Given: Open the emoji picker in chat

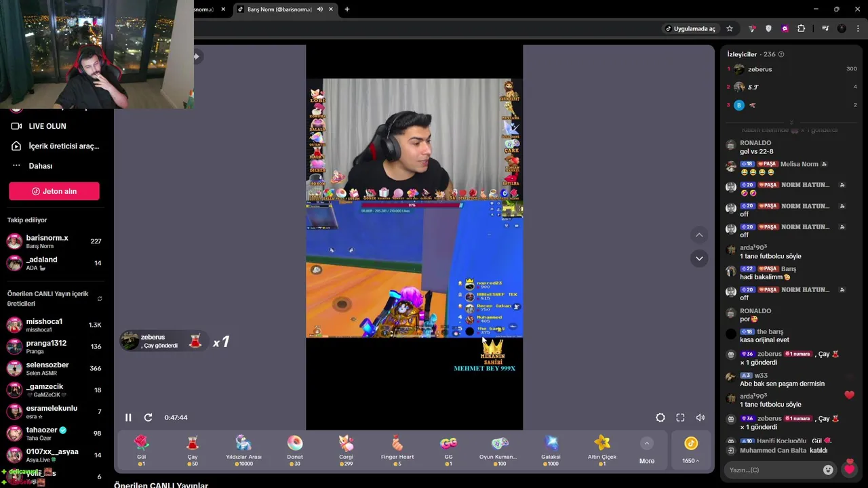Looking at the screenshot, I should [x=828, y=470].
